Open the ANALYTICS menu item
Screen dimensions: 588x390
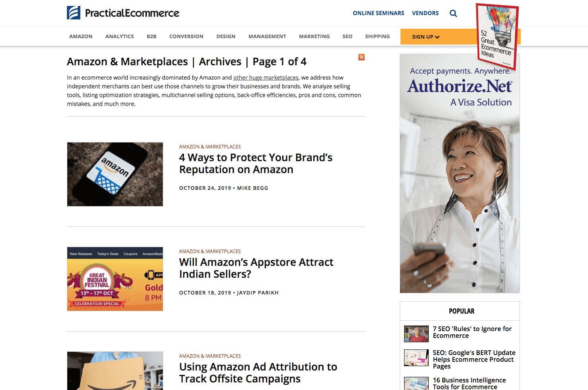pos(119,36)
